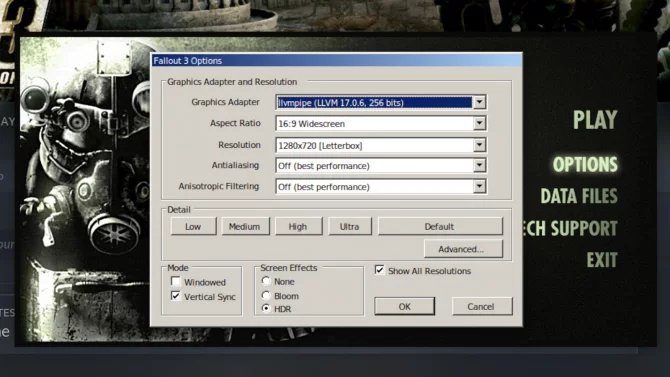Uncheck Show All Resolutions
Image resolution: width=670 pixels, height=377 pixels.
point(379,270)
